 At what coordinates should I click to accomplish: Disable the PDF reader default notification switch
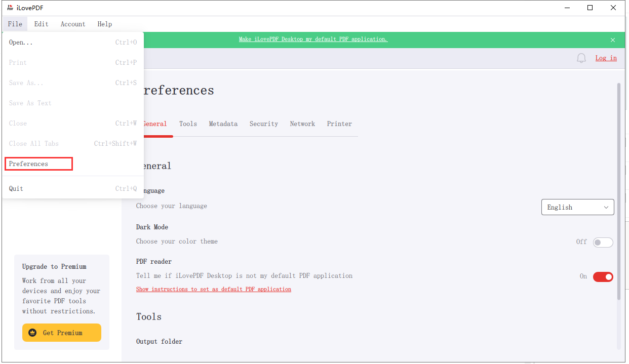click(x=603, y=277)
